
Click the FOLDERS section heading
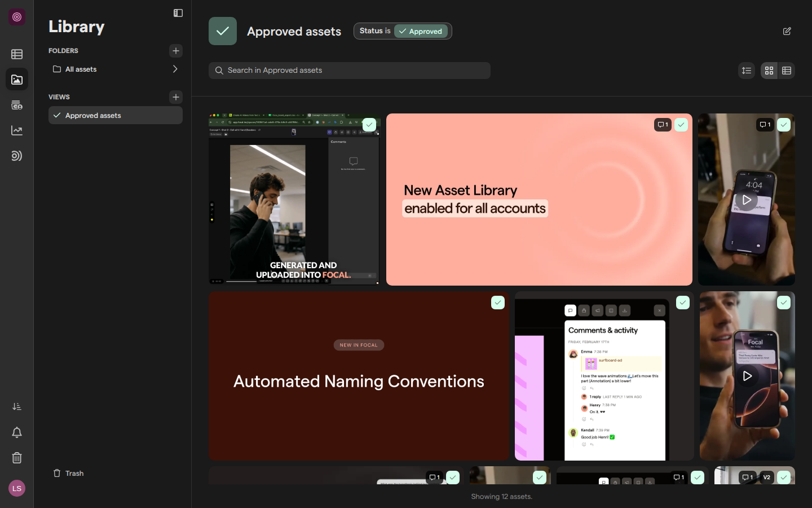(x=63, y=51)
